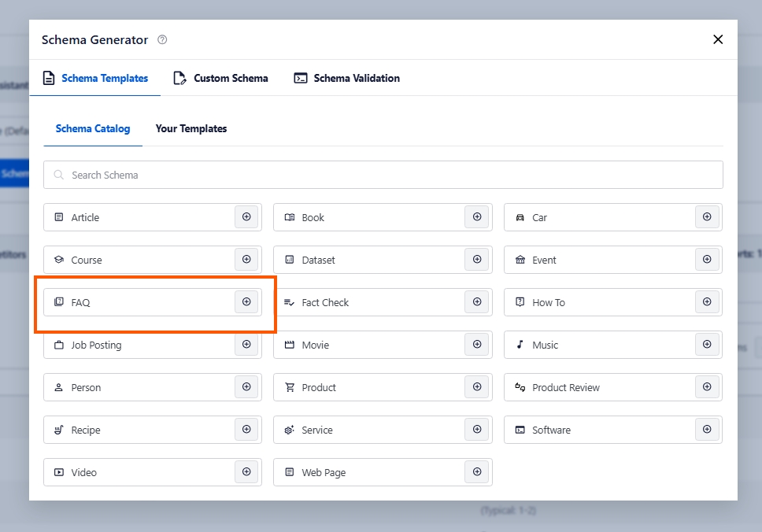
Task: Add the Software schema template
Action: tap(707, 430)
